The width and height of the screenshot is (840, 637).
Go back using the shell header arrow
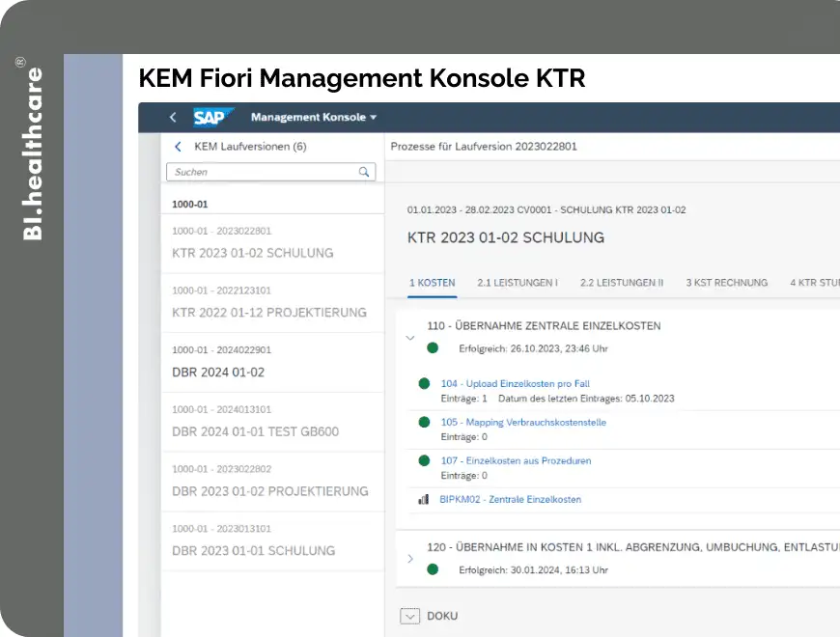[x=173, y=117]
